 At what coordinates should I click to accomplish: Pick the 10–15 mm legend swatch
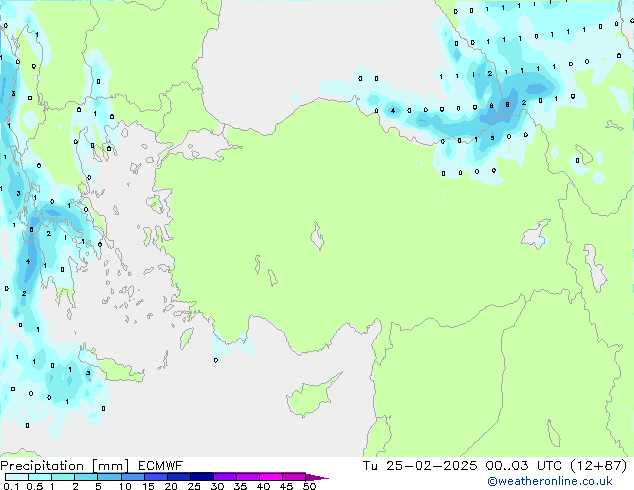pyautogui.click(x=132, y=477)
